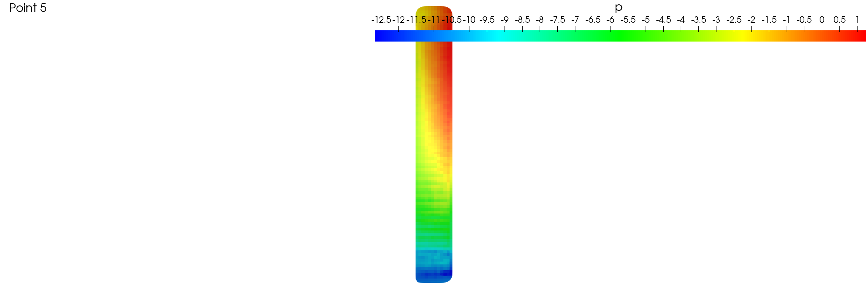Click the -6 tick label on legend
Screen dimensions: 868x289
tap(610, 20)
